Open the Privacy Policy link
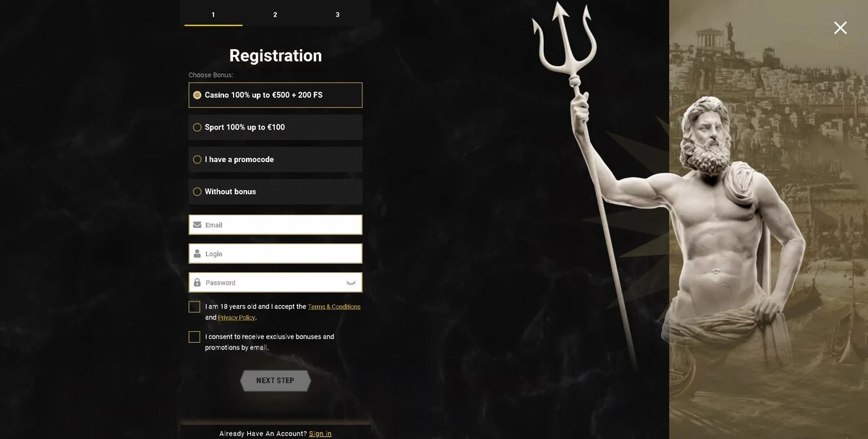 tap(237, 317)
